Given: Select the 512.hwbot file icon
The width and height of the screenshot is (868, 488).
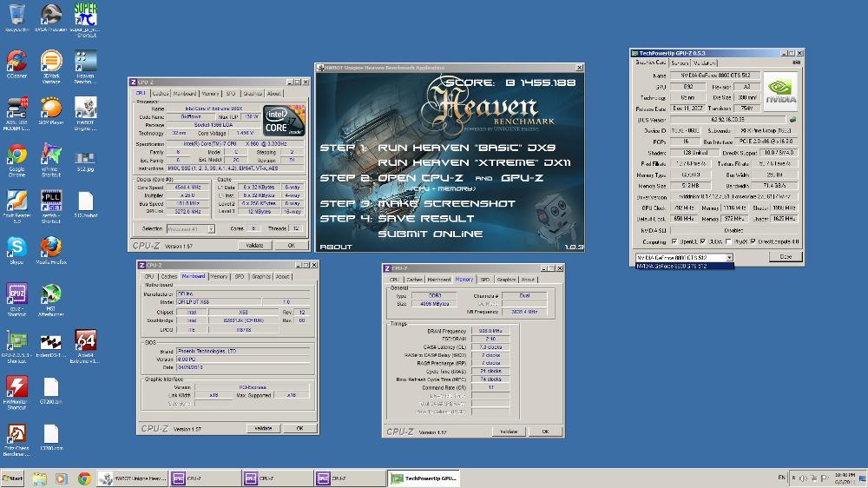Looking at the screenshot, I should coord(85,204).
